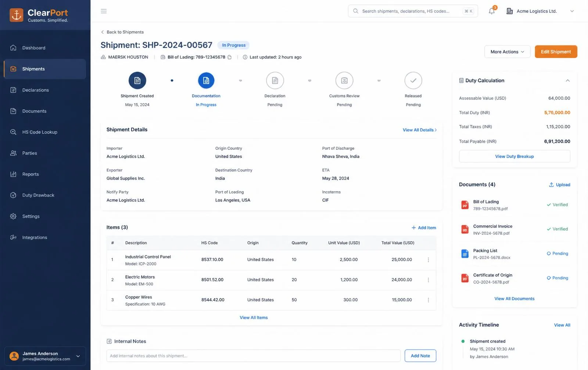The width and height of the screenshot is (588, 370).
Task: Click HS Code 8501.52.00
Action: point(212,280)
